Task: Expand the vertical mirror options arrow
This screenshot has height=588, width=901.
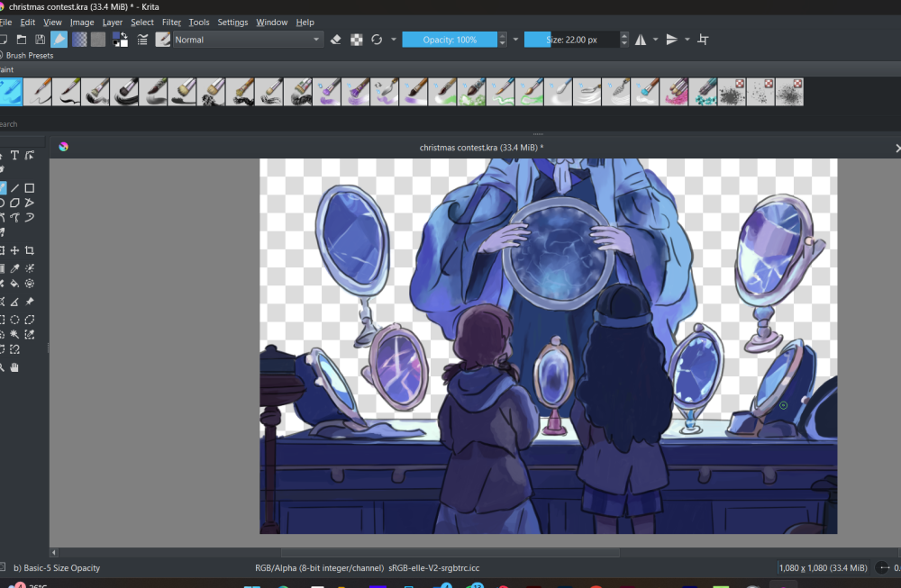Action: [687, 40]
